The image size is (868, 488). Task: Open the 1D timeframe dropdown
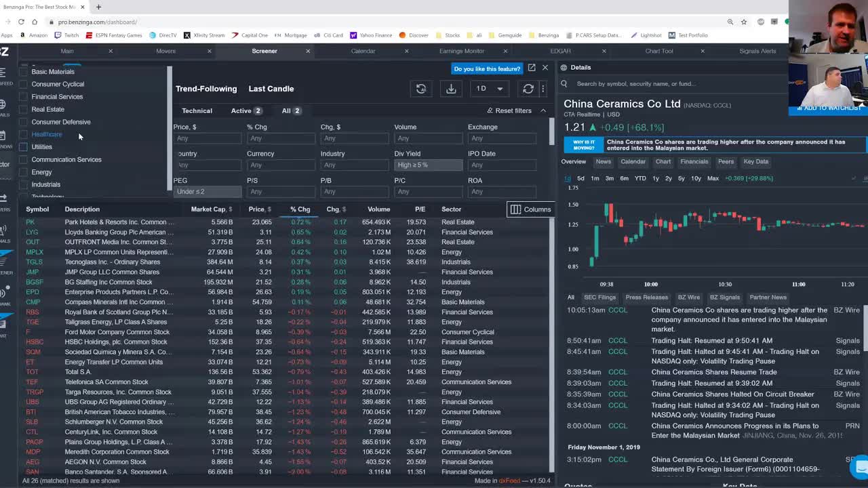490,89
